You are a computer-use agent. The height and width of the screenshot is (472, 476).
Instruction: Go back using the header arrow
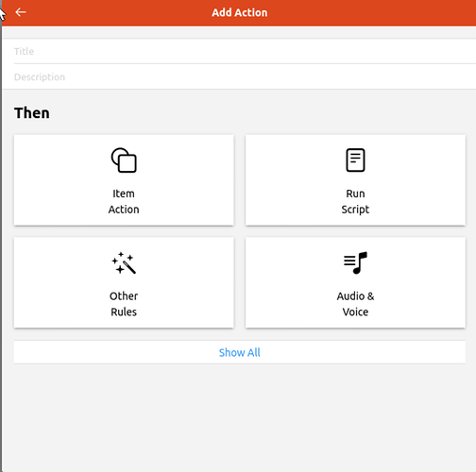click(21, 12)
